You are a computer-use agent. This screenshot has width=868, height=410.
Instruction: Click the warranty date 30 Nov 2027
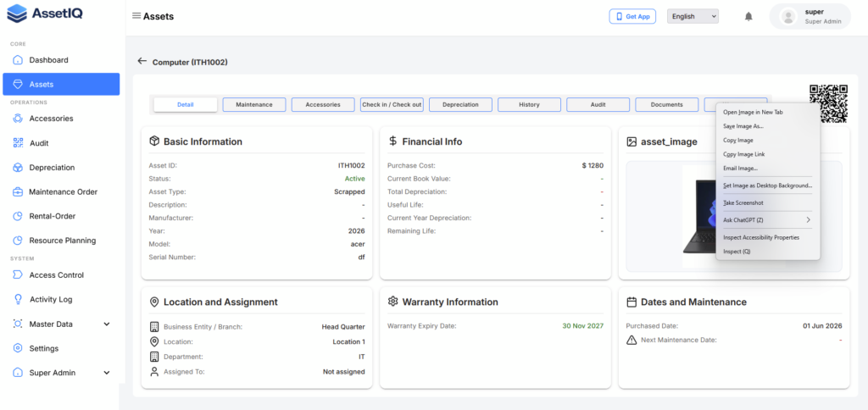pyautogui.click(x=583, y=326)
